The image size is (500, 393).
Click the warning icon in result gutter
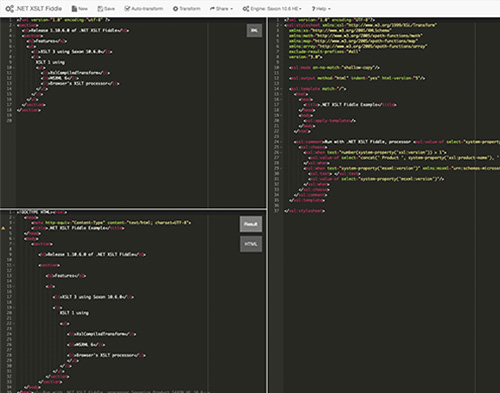click(x=3, y=228)
